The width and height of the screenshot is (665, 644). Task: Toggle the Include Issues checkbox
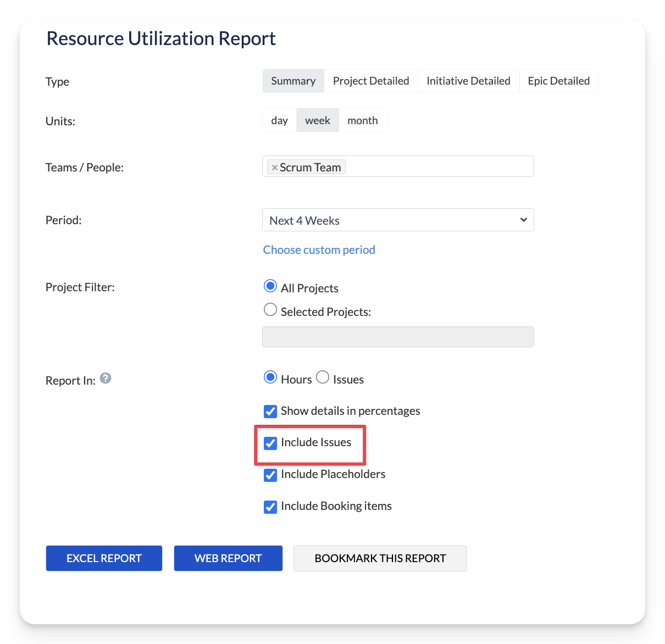tap(270, 443)
